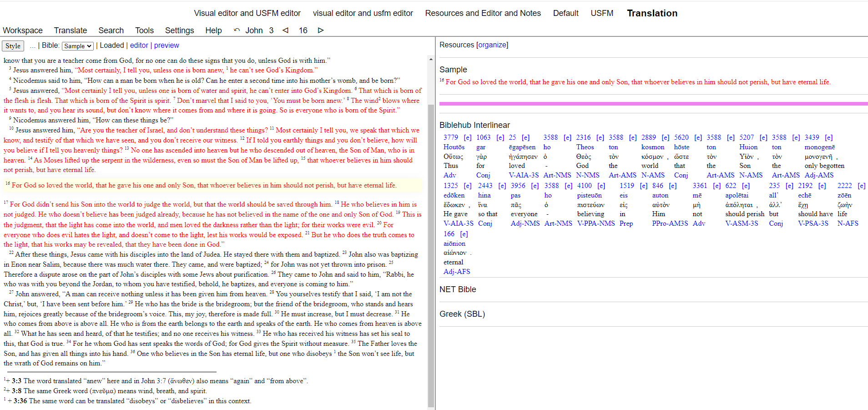Click the organize link in the Resources panel
Image resolution: width=868 pixels, height=410 pixels.
coord(493,45)
